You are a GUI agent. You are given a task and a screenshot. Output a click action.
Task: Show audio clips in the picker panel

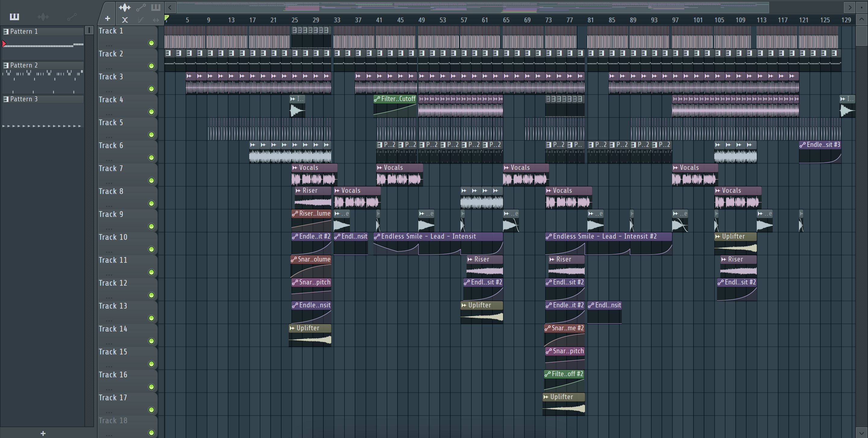43,17
